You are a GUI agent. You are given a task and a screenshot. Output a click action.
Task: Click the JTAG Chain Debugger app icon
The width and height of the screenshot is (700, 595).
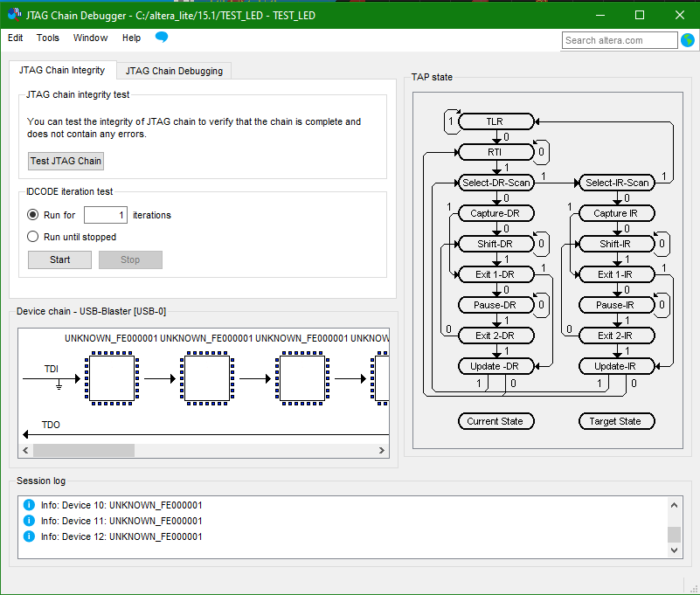[x=14, y=15]
